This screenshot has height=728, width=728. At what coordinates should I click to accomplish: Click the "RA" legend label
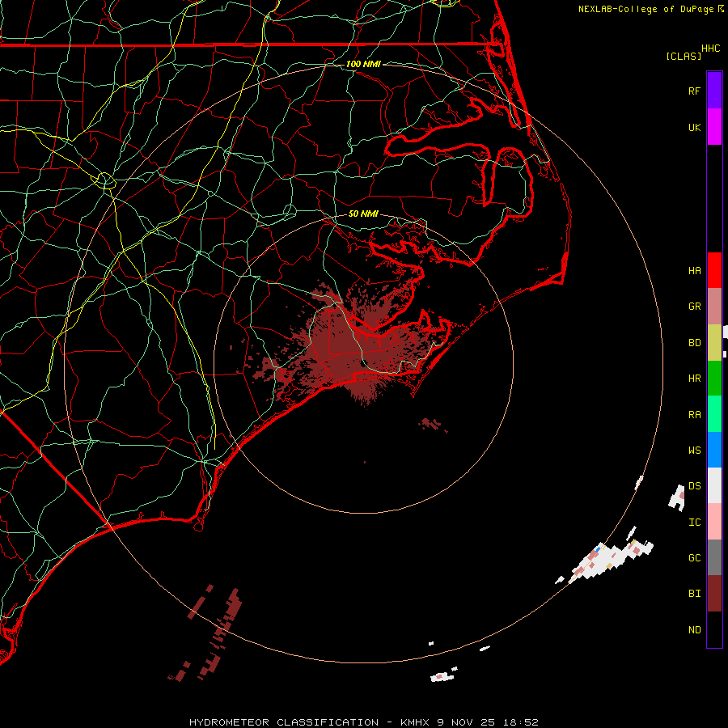click(x=694, y=415)
